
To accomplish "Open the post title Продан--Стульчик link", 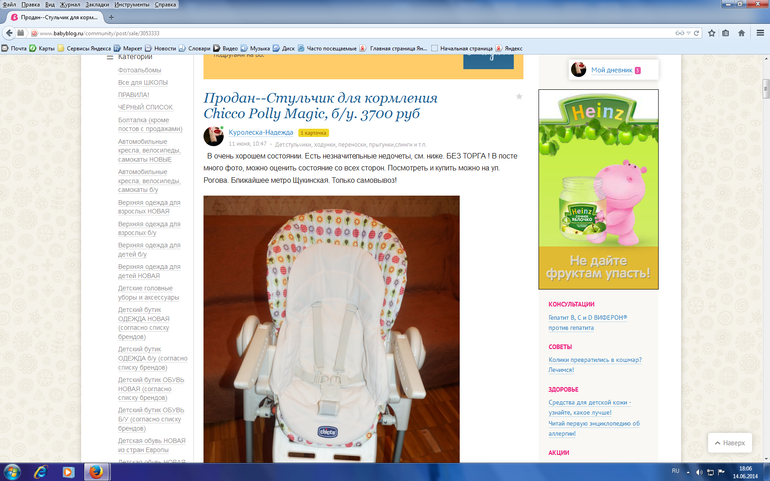I will (x=320, y=106).
